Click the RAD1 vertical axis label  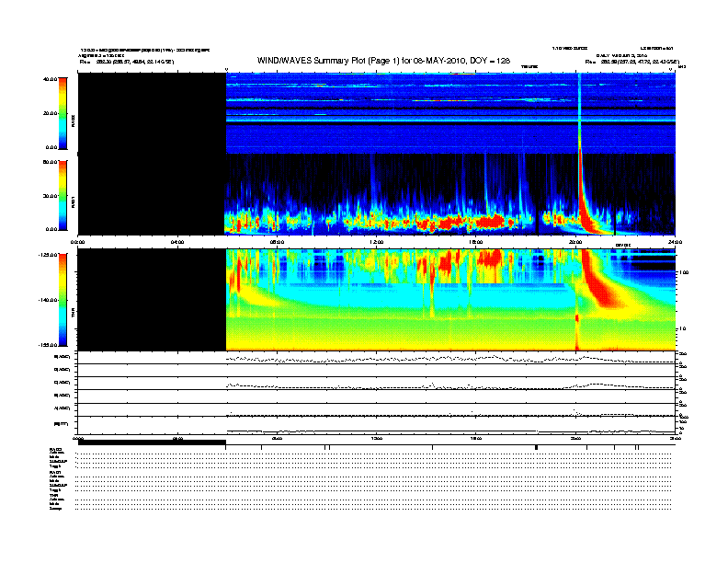[73, 201]
